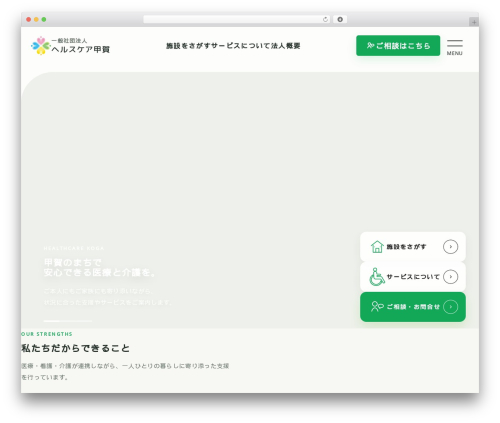Click arrow circle on the サービスについて card
The image size is (500, 423).
tap(450, 277)
